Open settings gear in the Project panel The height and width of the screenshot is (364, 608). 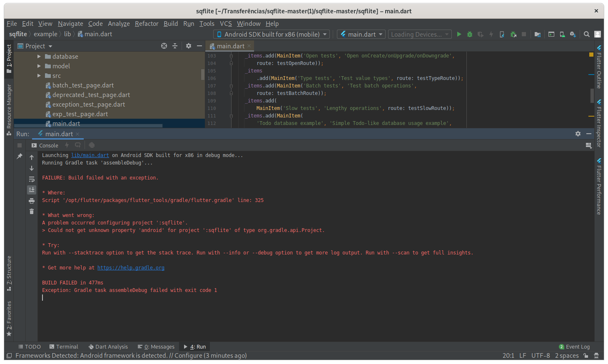(189, 46)
